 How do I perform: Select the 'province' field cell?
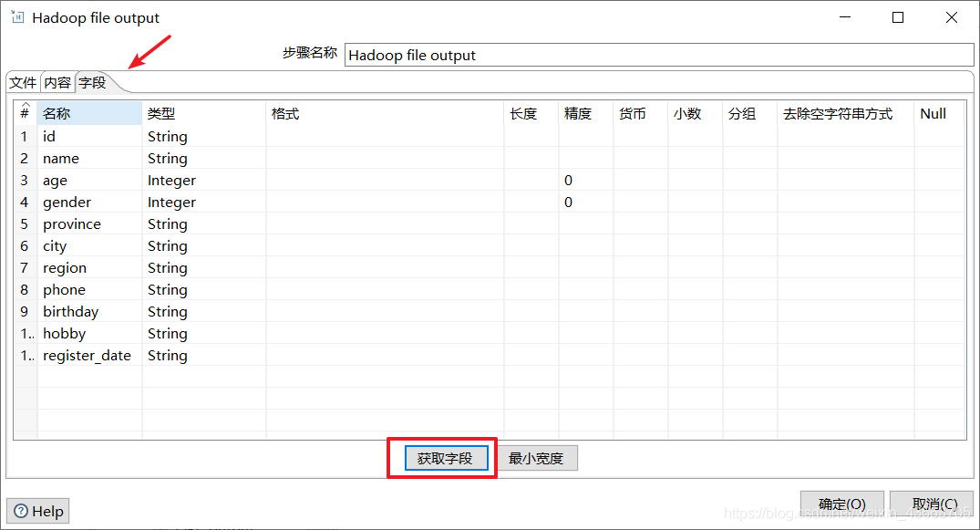tap(89, 224)
